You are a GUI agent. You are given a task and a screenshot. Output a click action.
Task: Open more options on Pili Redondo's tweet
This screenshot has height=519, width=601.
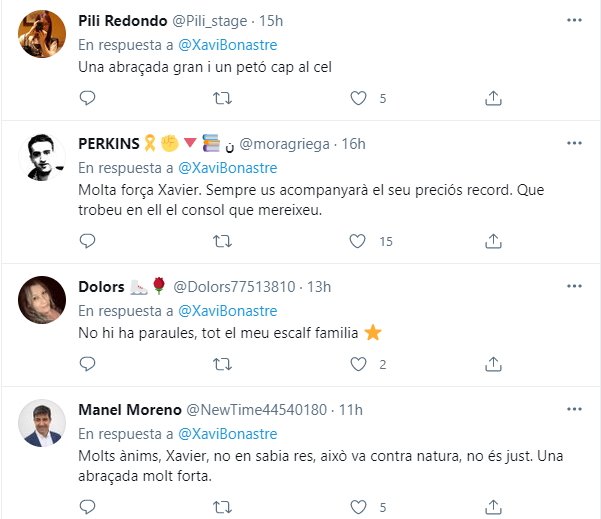tap(573, 20)
